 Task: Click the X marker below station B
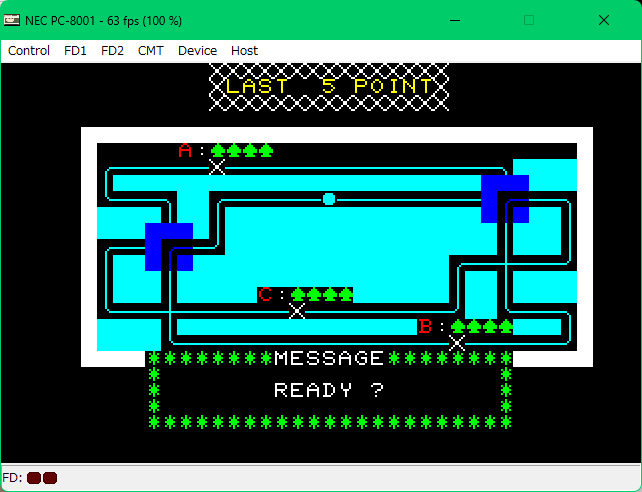pyautogui.click(x=457, y=343)
